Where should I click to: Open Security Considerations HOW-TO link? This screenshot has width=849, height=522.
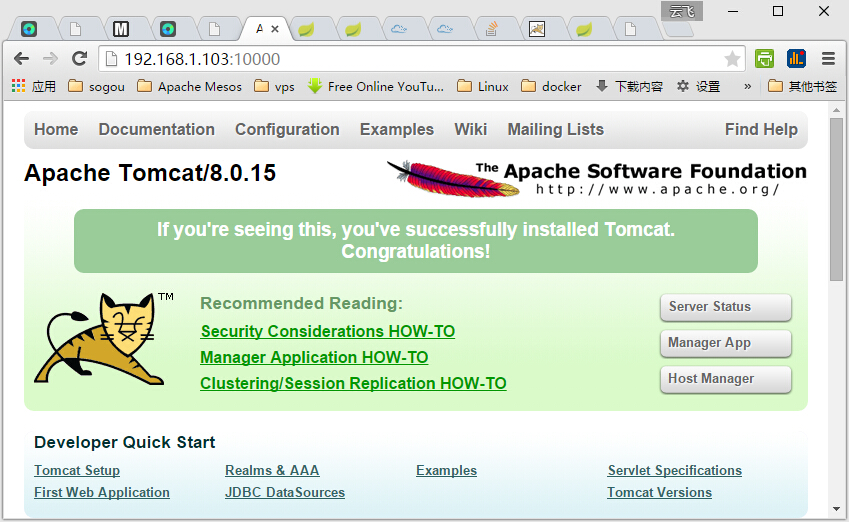coord(328,331)
